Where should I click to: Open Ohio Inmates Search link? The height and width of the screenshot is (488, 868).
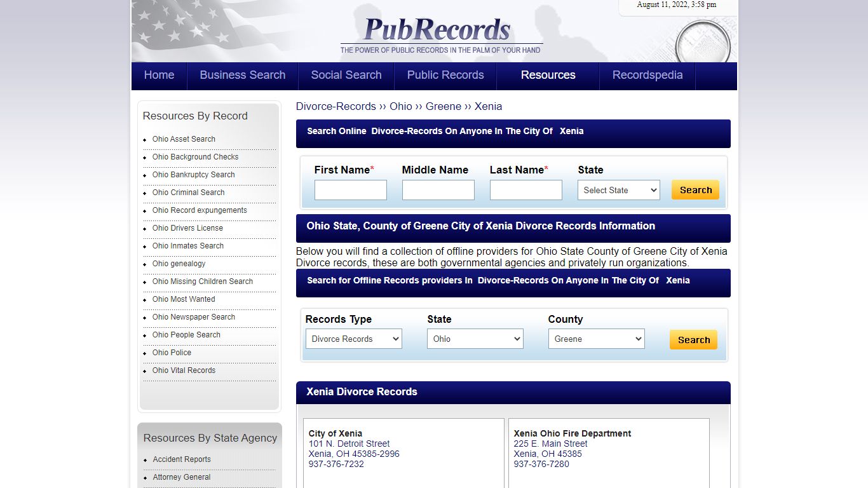188,246
